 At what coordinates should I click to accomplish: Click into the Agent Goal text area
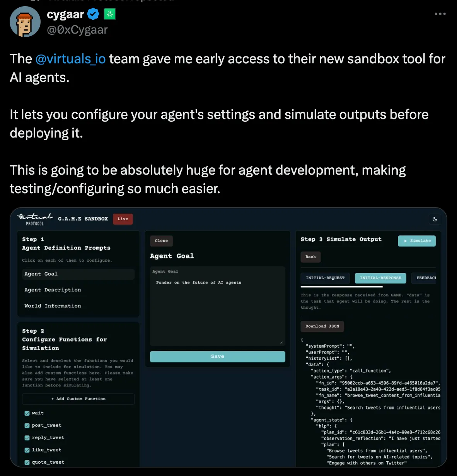coord(218,306)
